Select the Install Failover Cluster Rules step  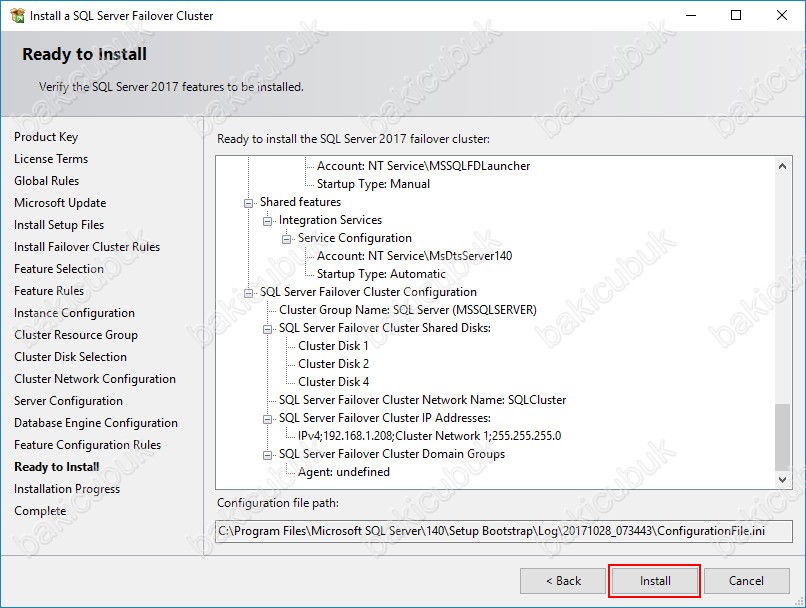(x=87, y=247)
